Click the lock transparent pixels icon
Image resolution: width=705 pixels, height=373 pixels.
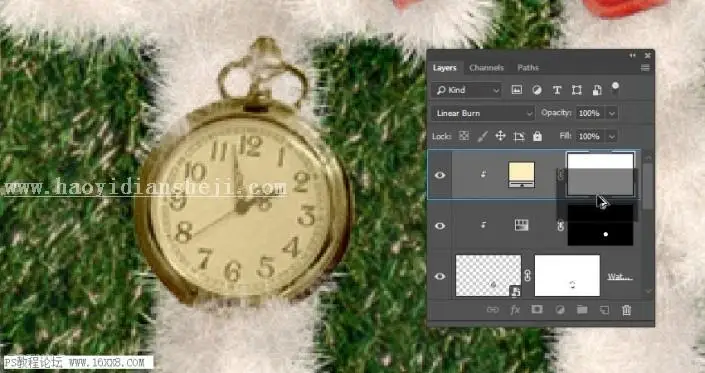click(464, 136)
